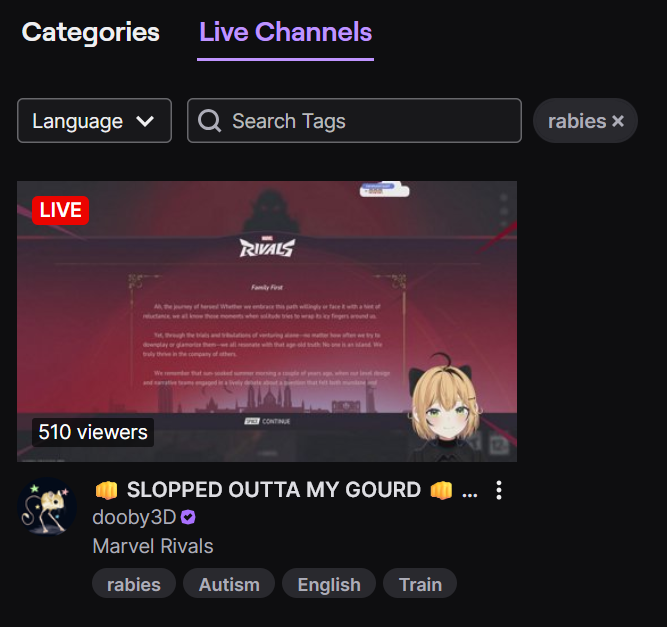
Task: Remove the rabies tag filter
Action: (x=618, y=121)
